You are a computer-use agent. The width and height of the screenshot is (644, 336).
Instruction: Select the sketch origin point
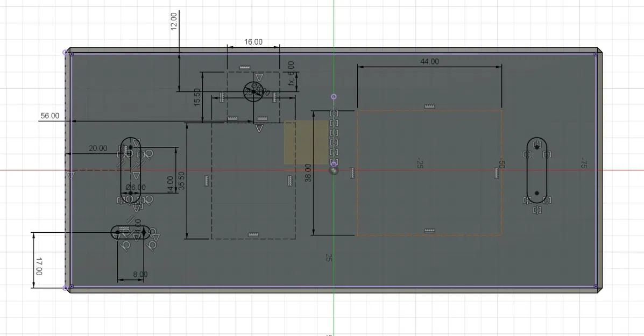click(334, 170)
